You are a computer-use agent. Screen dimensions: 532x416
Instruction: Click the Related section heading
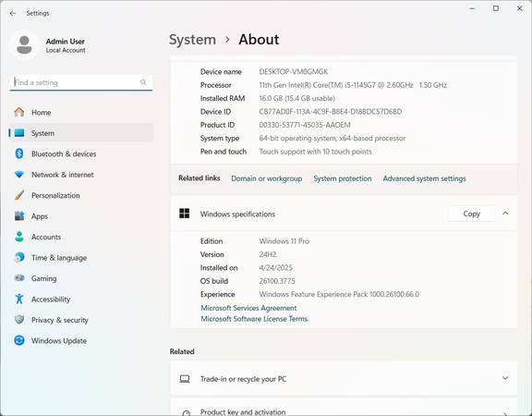tap(182, 351)
